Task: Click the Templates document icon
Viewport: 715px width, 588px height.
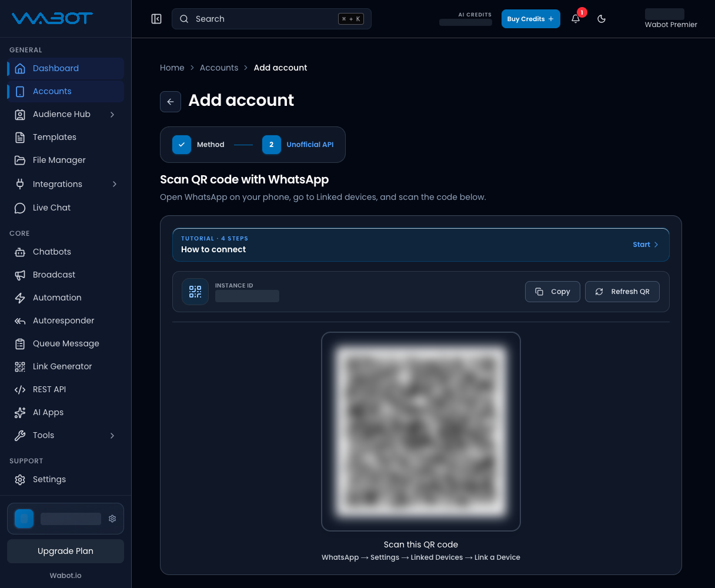Action: [20, 137]
